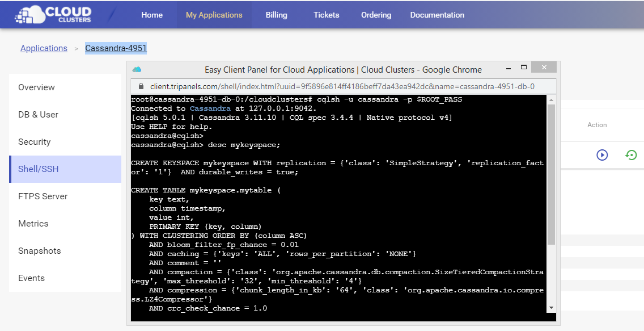Click the cloud favicon in popup title bar
This screenshot has height=331, width=644.
[137, 69]
